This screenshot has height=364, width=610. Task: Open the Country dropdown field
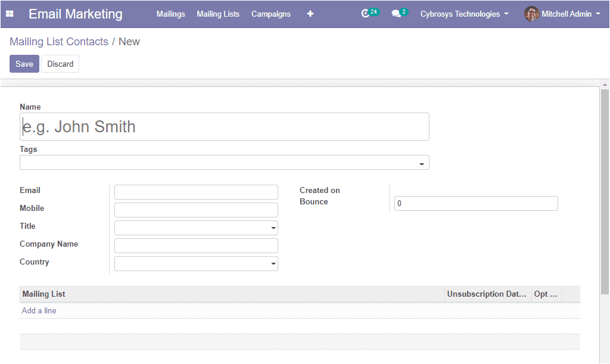196,264
